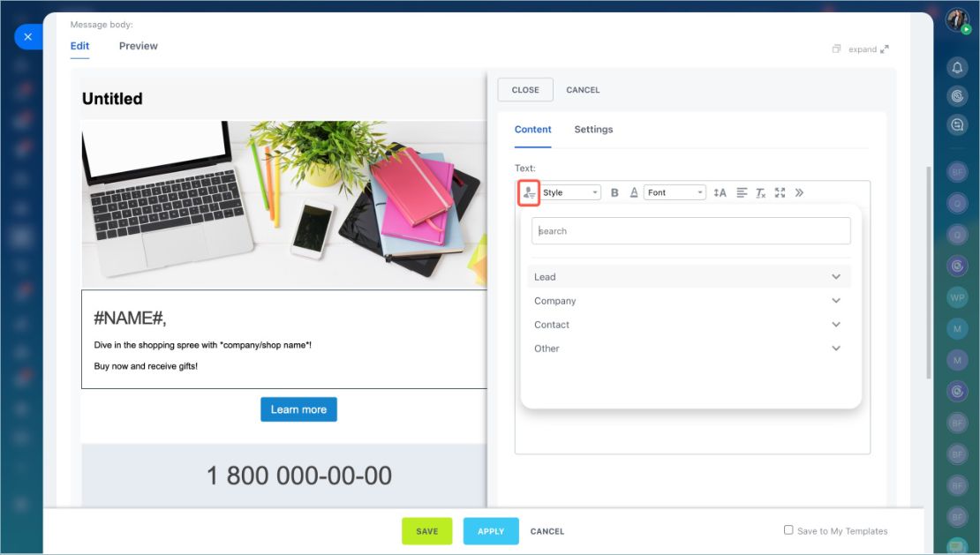Click the 'Buy now and receive gifts!' line
This screenshot has height=555, width=980.
[146, 366]
